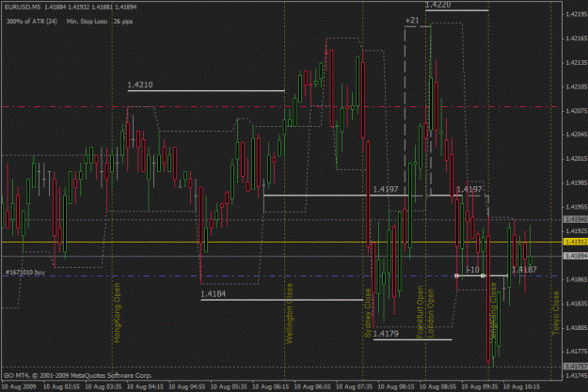Click the yellow 1.41912 price tag
Screen dimensions: 588x392
tap(576, 242)
